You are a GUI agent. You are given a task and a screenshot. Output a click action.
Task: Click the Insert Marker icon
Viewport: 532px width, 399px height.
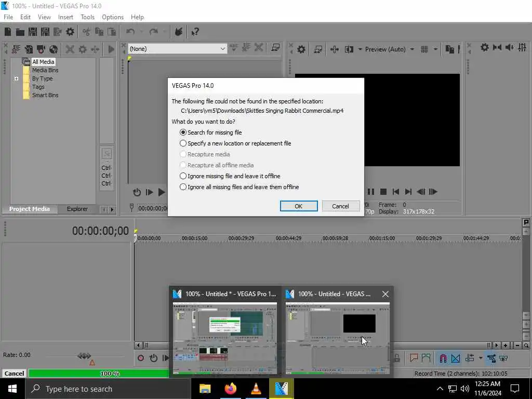(x=414, y=358)
